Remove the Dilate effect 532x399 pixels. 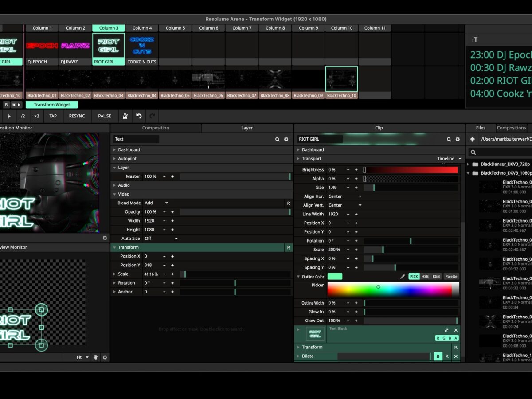456,356
